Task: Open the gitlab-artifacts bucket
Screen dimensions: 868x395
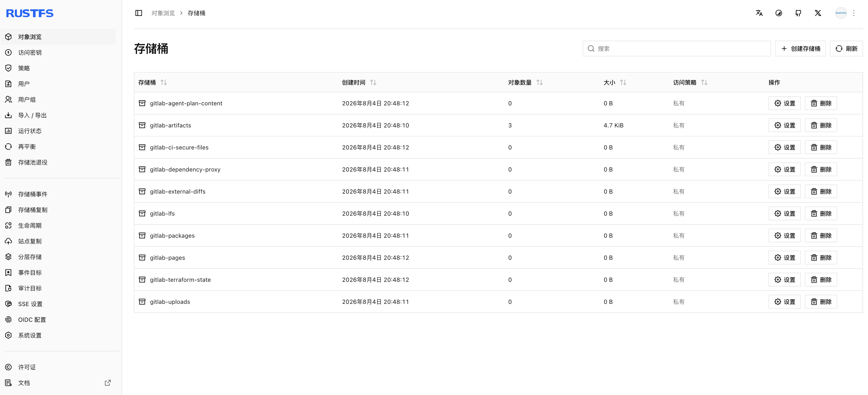Action: (x=171, y=125)
